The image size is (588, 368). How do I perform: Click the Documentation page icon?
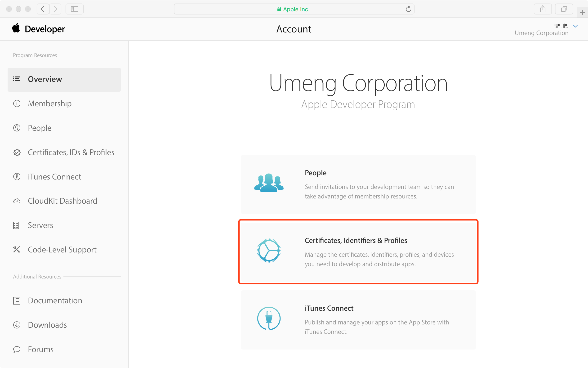pyautogui.click(x=17, y=301)
